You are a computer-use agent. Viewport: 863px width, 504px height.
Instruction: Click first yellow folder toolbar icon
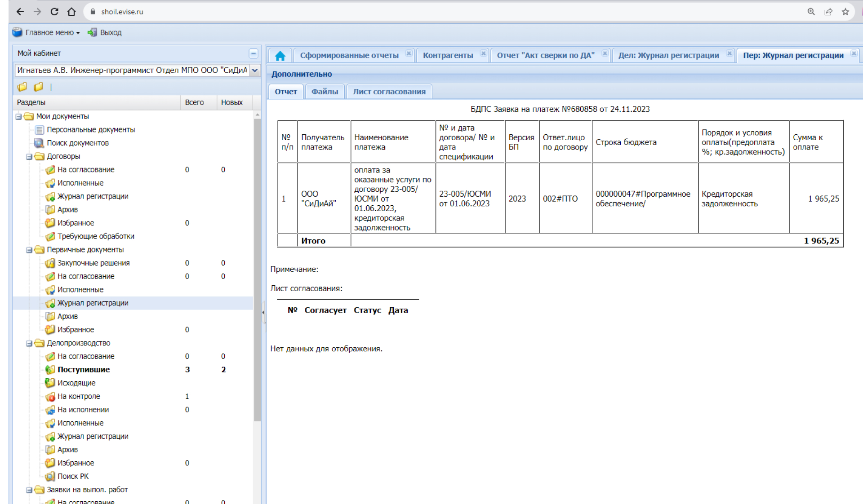tap(22, 87)
